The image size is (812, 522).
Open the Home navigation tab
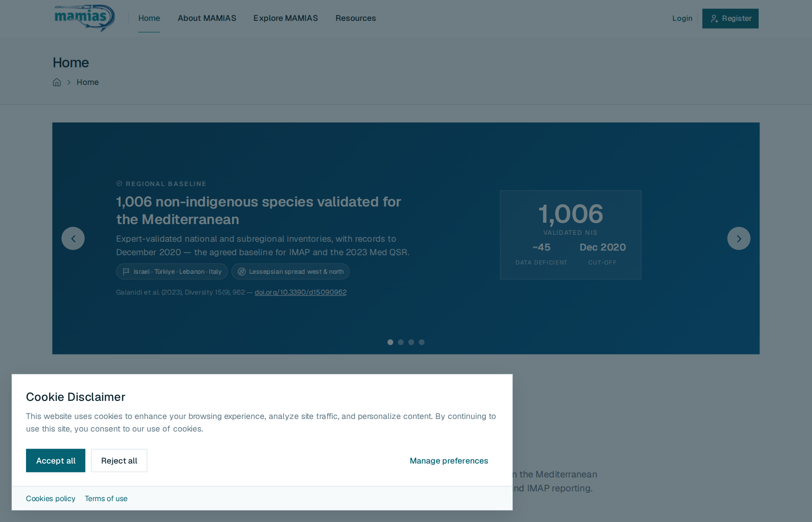click(x=149, y=18)
